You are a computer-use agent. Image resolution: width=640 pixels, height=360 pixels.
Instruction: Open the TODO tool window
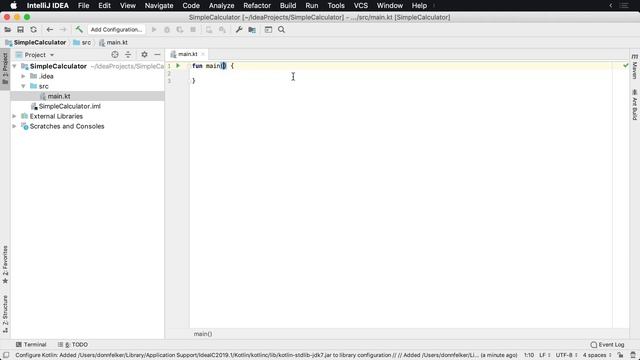[73, 345]
